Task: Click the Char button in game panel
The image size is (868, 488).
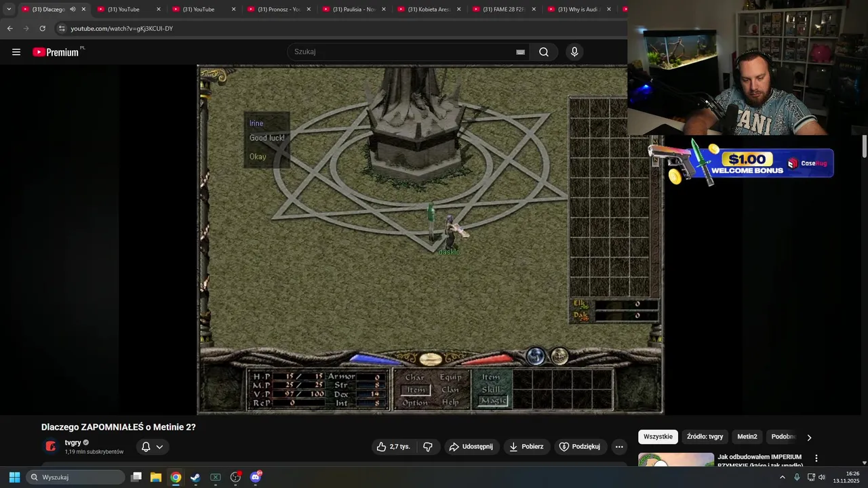Action: pos(415,378)
